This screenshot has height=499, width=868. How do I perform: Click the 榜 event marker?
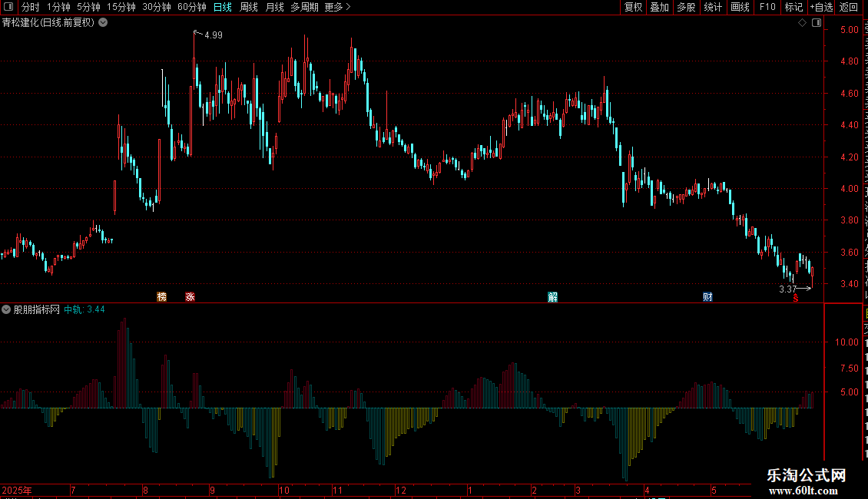click(x=161, y=297)
